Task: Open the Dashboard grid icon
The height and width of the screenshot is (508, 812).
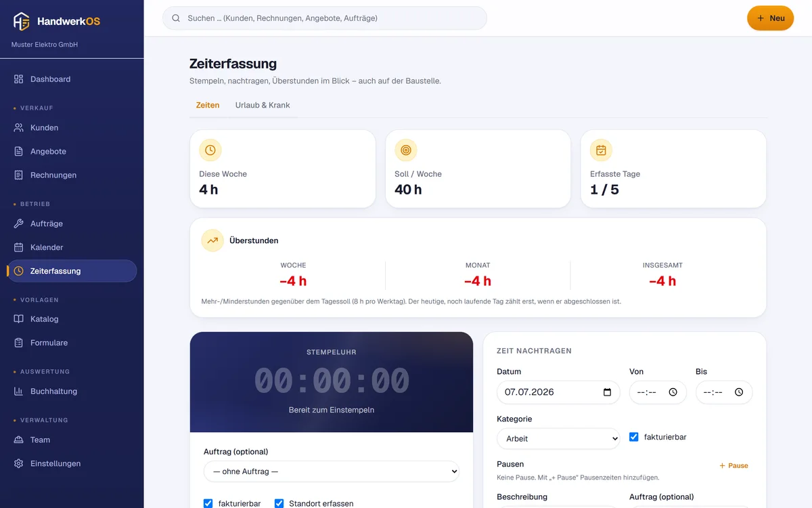Action: coord(19,79)
